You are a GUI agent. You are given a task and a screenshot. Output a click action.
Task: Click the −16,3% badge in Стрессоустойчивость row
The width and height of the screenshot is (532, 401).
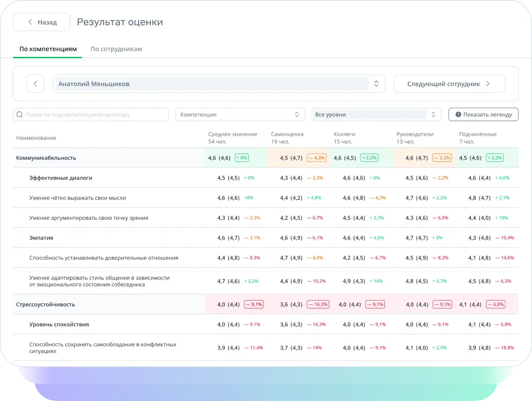(x=318, y=304)
